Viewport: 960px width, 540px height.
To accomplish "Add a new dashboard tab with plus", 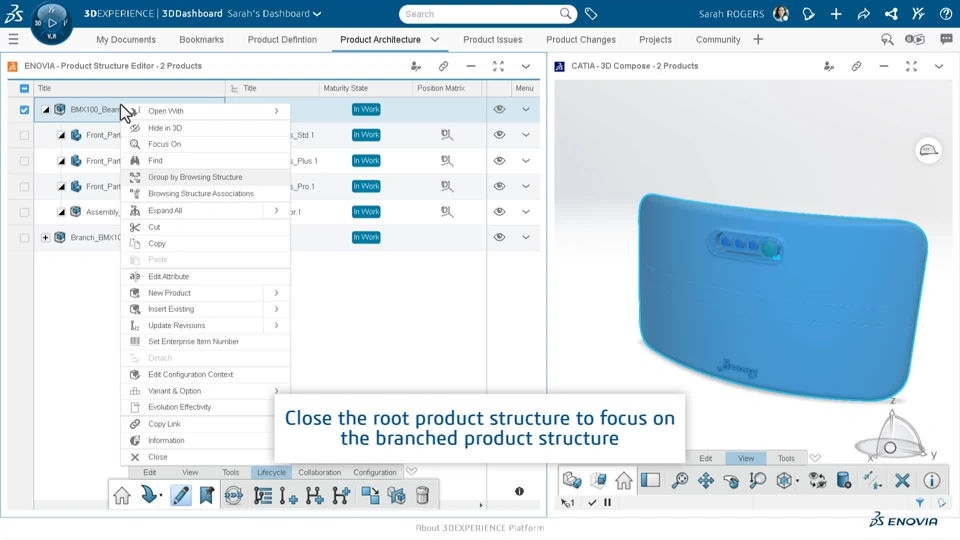I will coord(758,39).
